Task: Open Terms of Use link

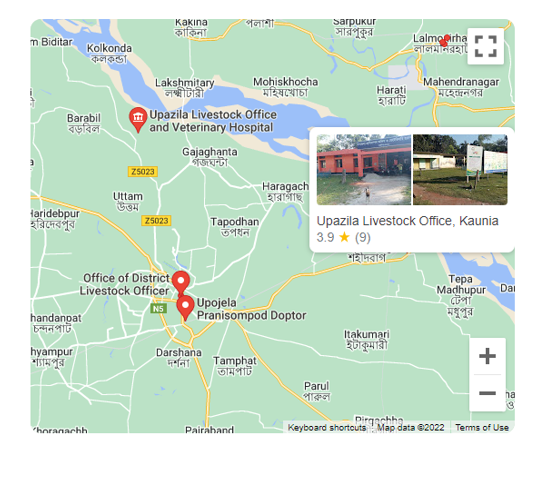Action: [x=482, y=428]
